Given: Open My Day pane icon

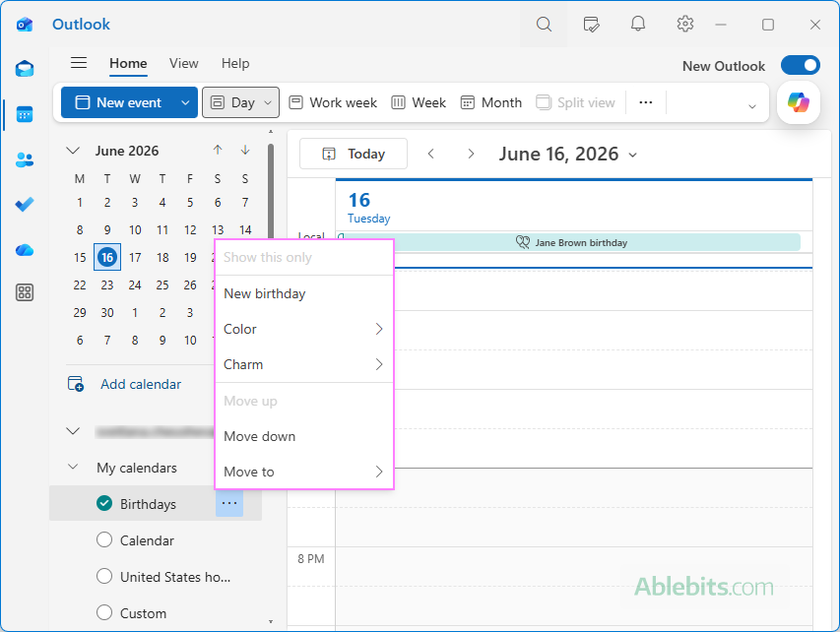Looking at the screenshot, I should [x=591, y=24].
